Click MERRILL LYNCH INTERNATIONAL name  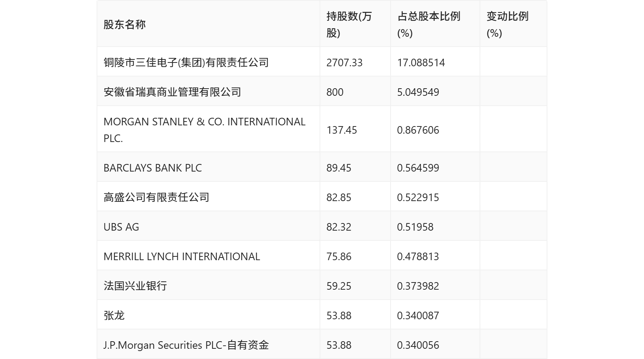coord(182,256)
